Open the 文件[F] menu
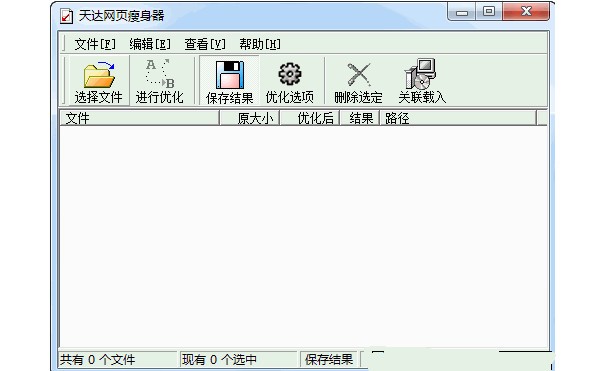The width and height of the screenshot is (600, 371). [95, 44]
